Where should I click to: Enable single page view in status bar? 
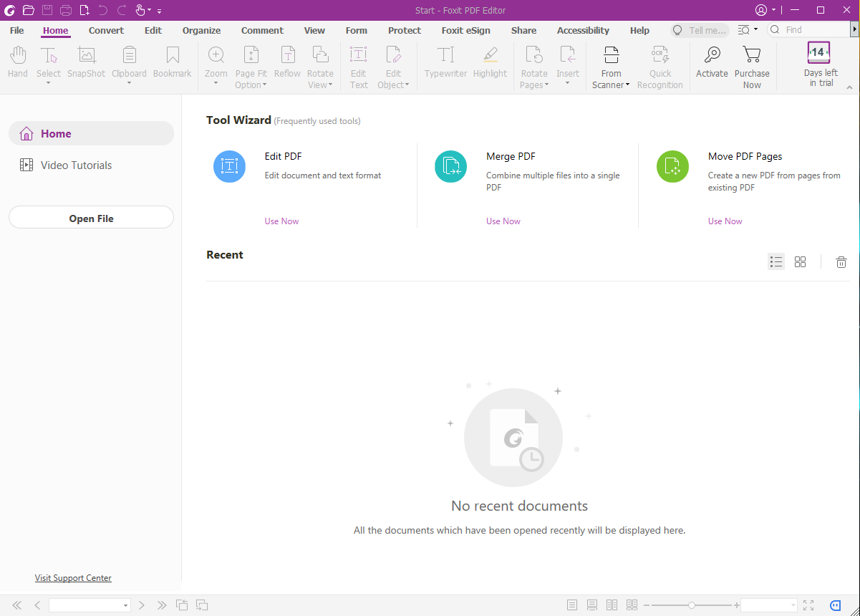572,605
